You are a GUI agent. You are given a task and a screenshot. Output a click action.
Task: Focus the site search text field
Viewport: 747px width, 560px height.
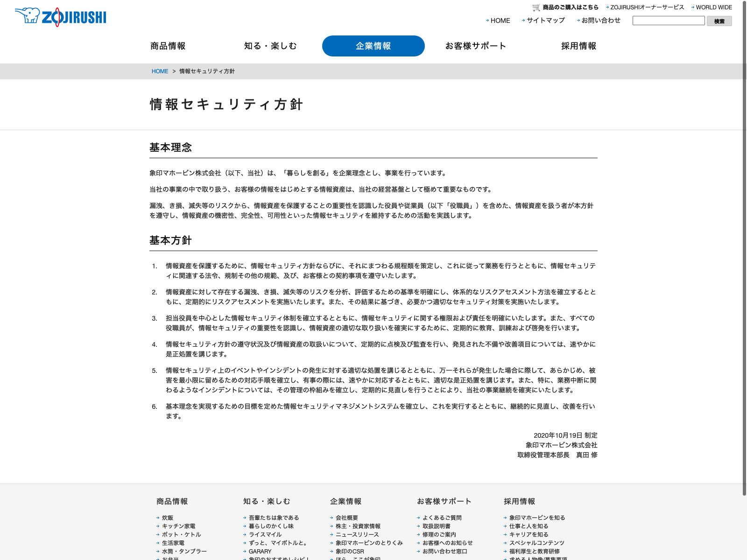[x=668, y=21]
